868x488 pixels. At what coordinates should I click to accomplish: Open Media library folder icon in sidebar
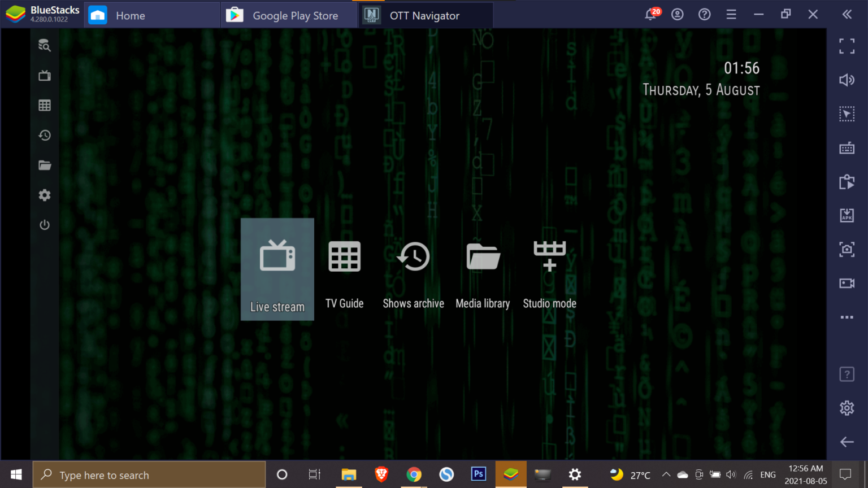click(x=45, y=165)
